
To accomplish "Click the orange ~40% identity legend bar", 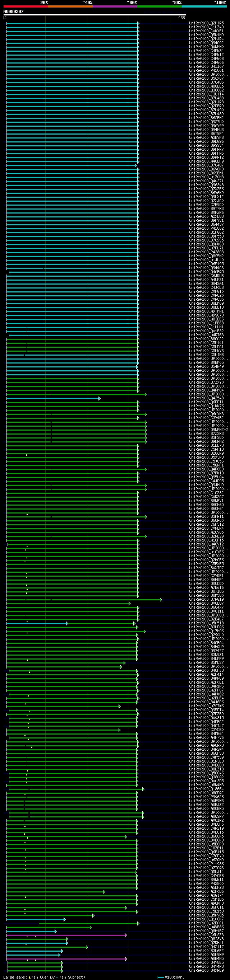I will (x=70, y=6).
